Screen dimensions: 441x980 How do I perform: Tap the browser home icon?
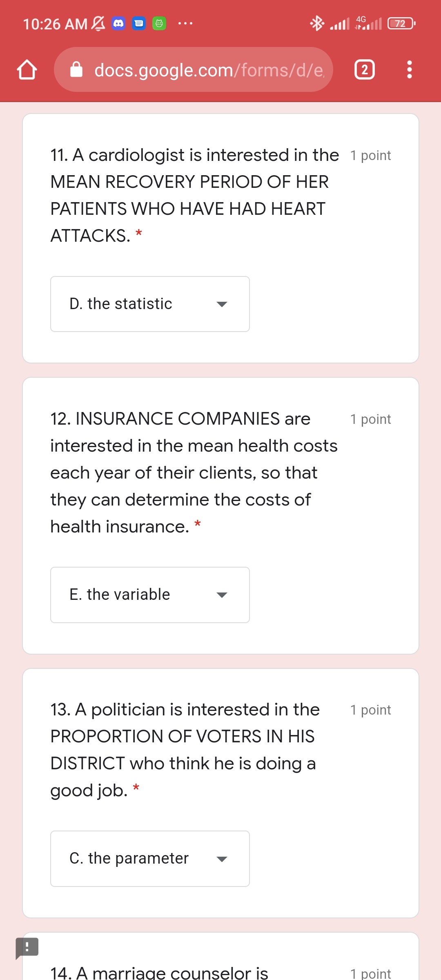tap(27, 70)
